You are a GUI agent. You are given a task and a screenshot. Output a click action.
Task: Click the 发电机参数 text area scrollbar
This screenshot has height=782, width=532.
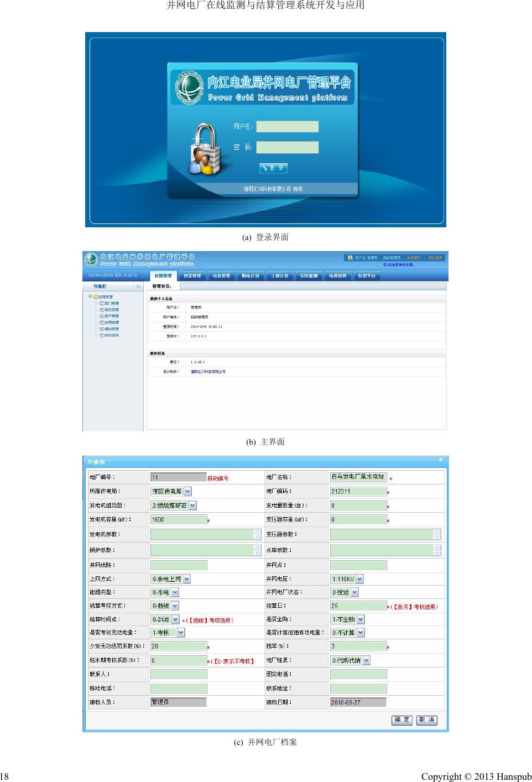click(257, 534)
